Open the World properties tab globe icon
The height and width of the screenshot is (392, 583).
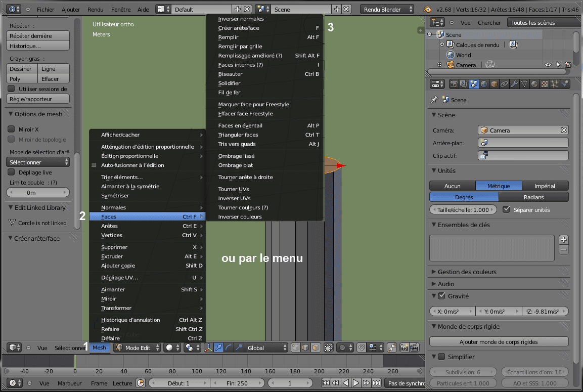(484, 84)
